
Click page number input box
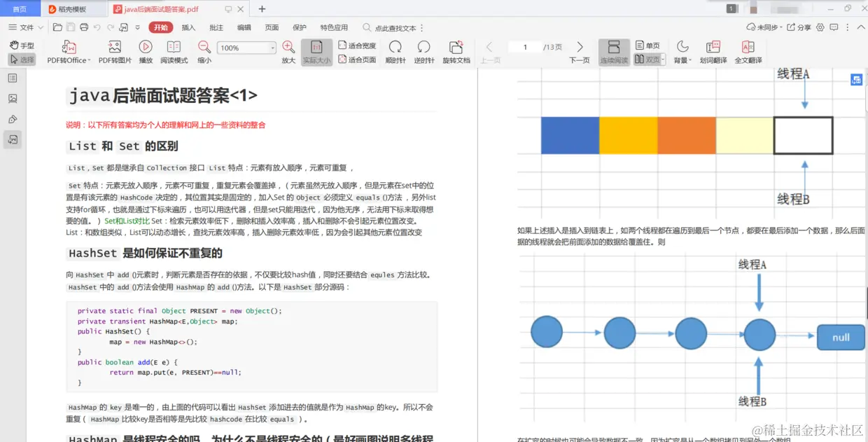[x=525, y=47]
